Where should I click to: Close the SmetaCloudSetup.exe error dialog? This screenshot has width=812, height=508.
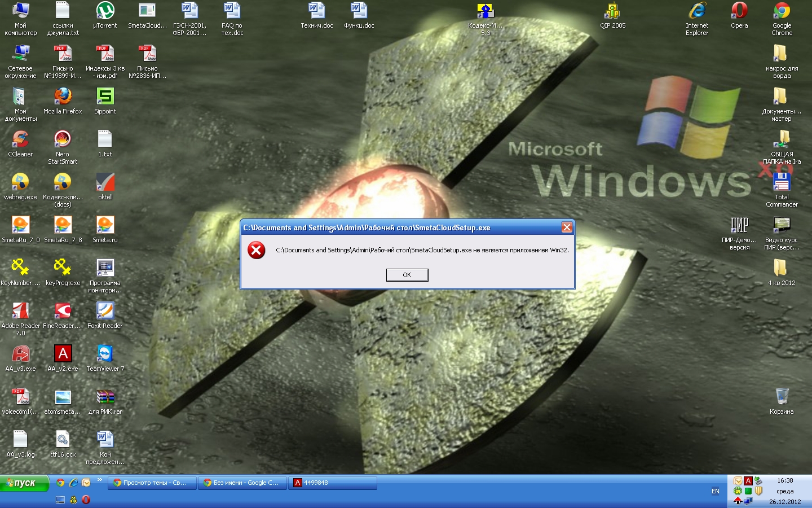pos(567,227)
